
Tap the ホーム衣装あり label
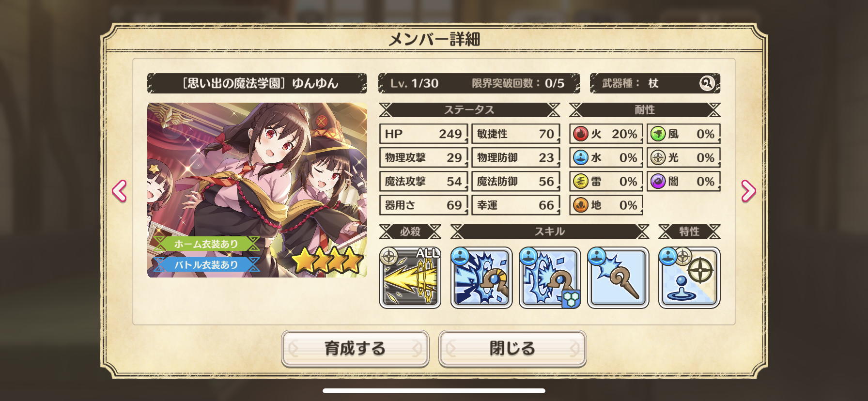tap(206, 244)
